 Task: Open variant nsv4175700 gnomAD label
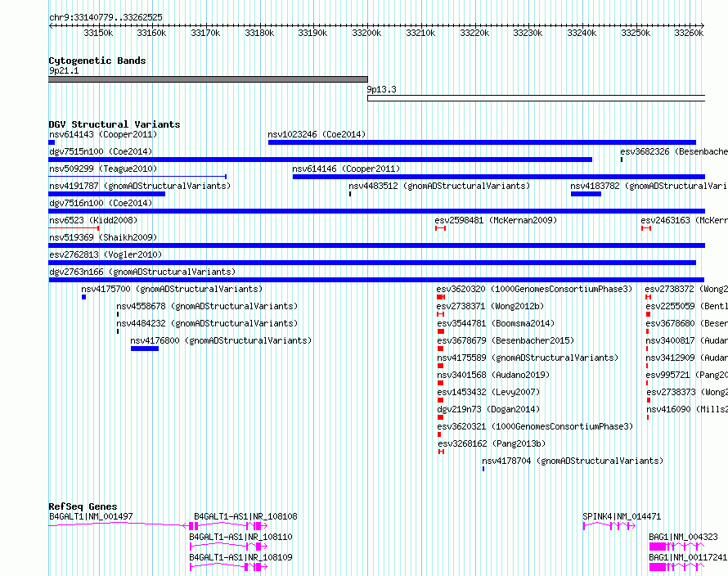(x=172, y=289)
